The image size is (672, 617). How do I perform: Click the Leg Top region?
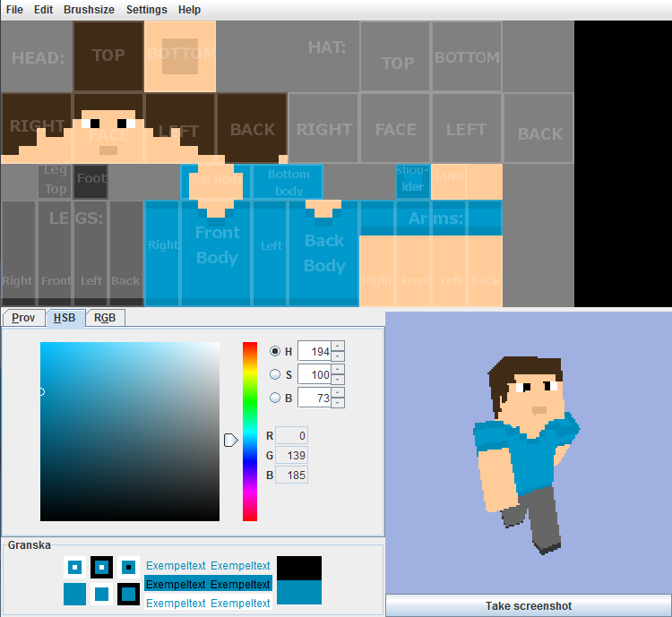[x=55, y=182]
